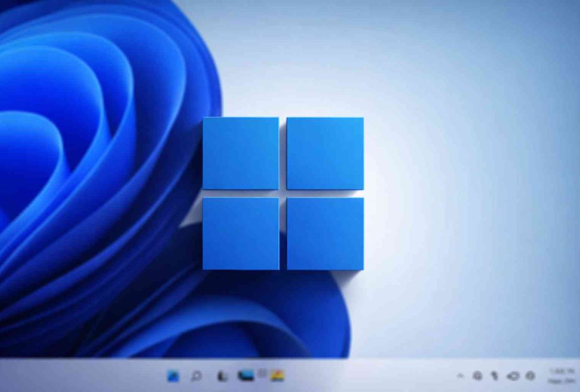This screenshot has width=580, height=392.
Task: Click the time text in taskbar corner
Action: (562, 371)
